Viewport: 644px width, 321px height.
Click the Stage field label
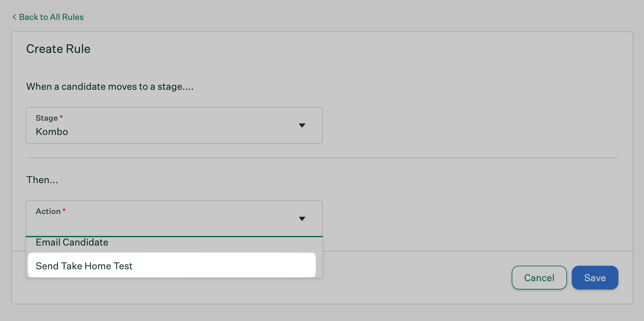point(47,118)
